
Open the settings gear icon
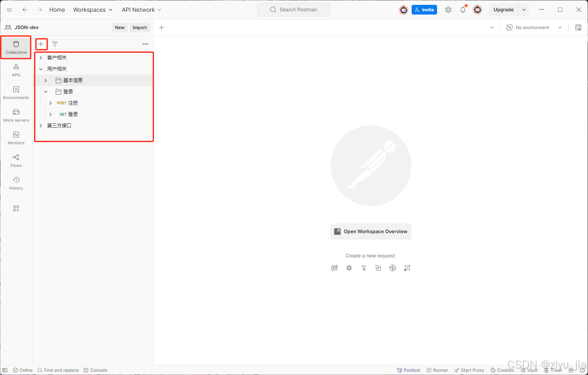[x=448, y=10]
